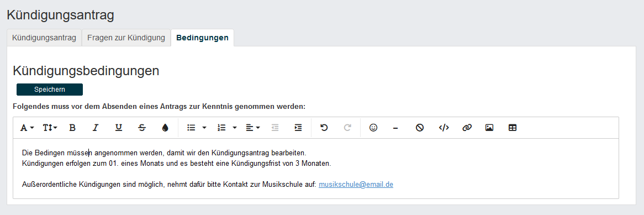Open the font family dropdown
Image resolution: width=644 pixels, height=215 pixels.
click(27, 128)
